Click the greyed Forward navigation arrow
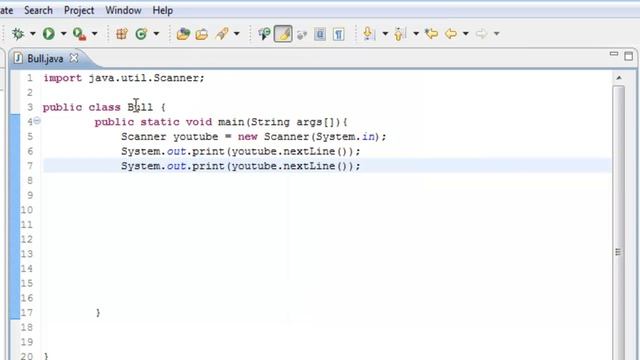This screenshot has width=640, height=360. (482, 33)
